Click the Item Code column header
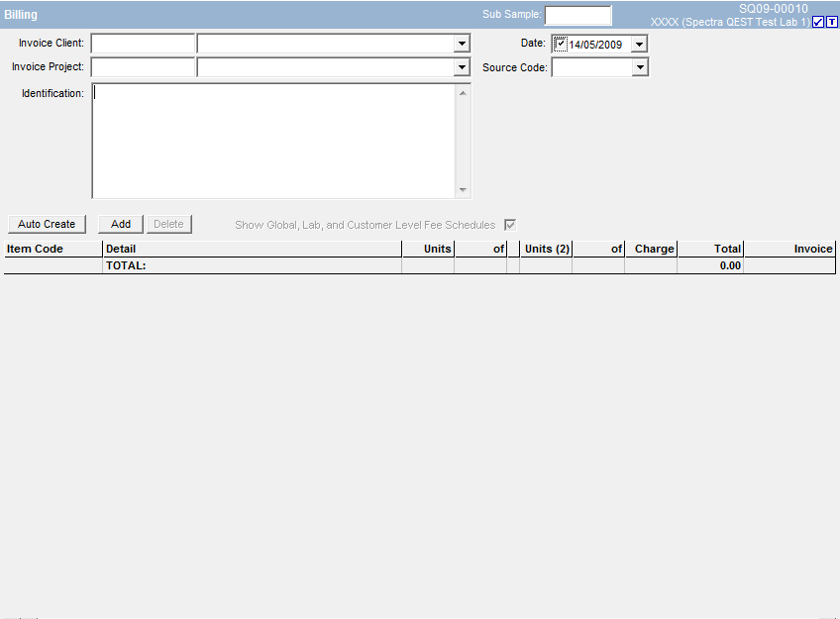The width and height of the screenshot is (840, 619). 52,249
